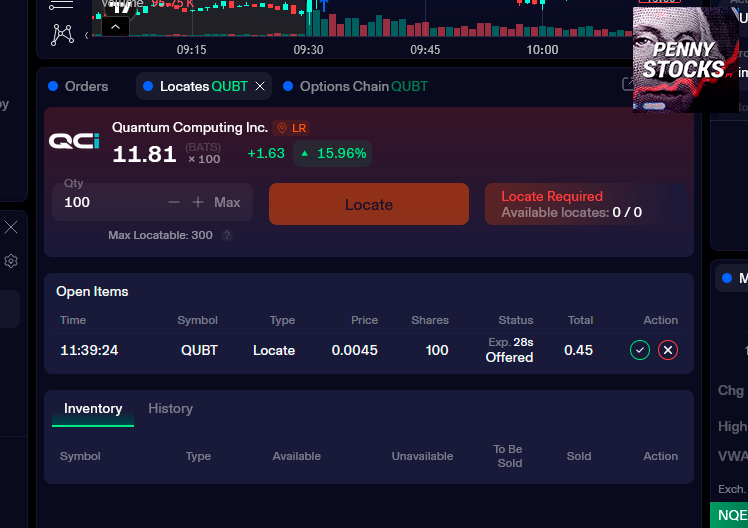Click the Max Locatable: 300 text
Image resolution: width=748 pixels, height=528 pixels.
pyautogui.click(x=160, y=235)
